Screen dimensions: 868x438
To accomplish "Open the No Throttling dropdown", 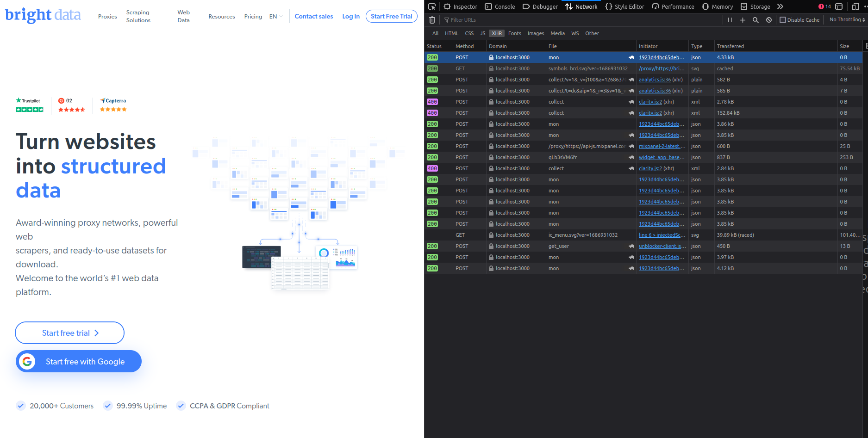I will (847, 20).
